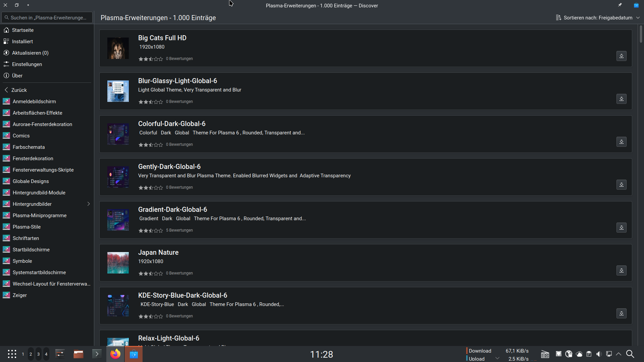
Task: Switch to virtual desktop 4
Action: pyautogui.click(x=46, y=354)
